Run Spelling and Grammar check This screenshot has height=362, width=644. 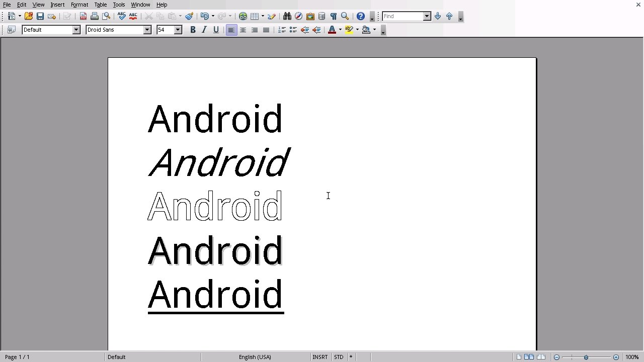pyautogui.click(x=122, y=16)
